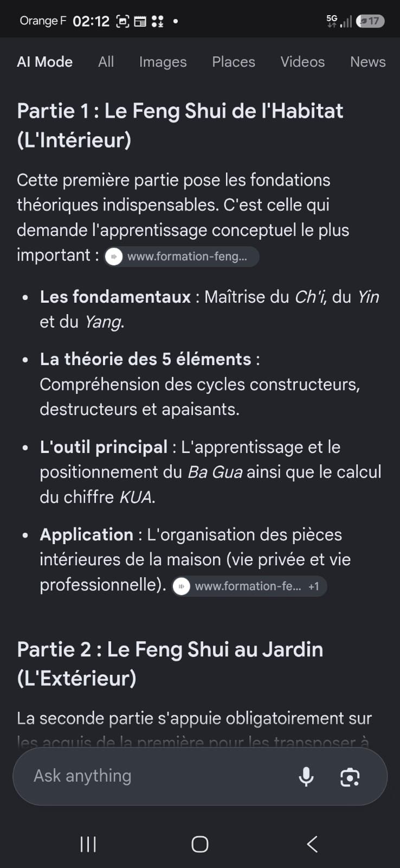Tap the Partie 2 Feng Shui au Jardin heading

(x=170, y=663)
